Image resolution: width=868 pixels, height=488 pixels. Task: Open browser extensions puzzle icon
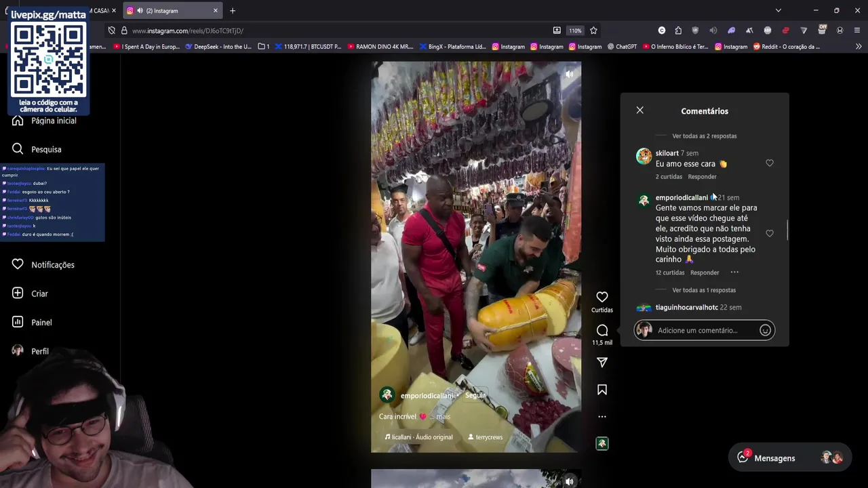tap(678, 30)
